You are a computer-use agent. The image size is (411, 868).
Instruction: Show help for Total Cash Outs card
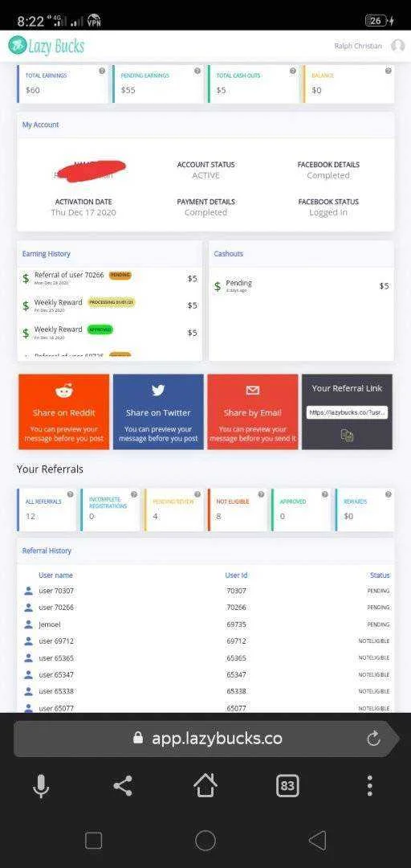293,71
